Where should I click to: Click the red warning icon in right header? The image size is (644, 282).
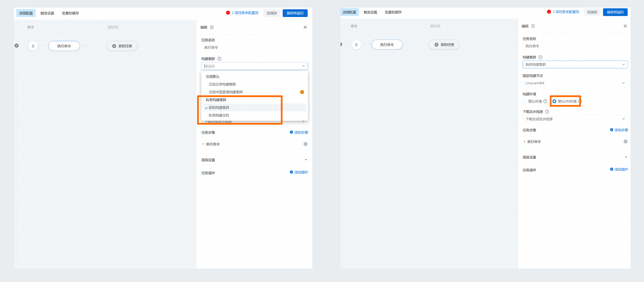pyautogui.click(x=549, y=12)
